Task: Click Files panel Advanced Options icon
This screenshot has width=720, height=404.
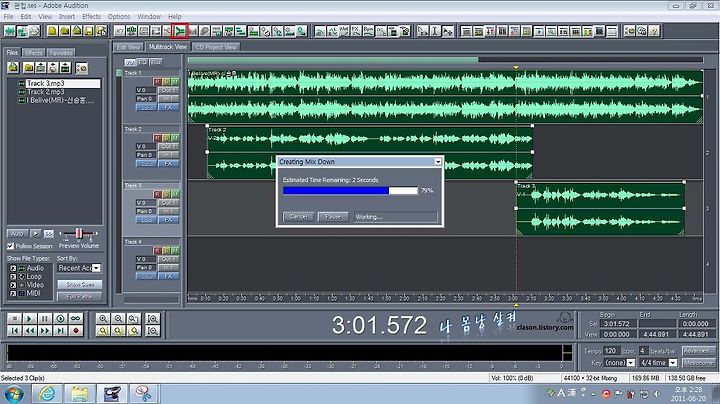Action: [81, 68]
